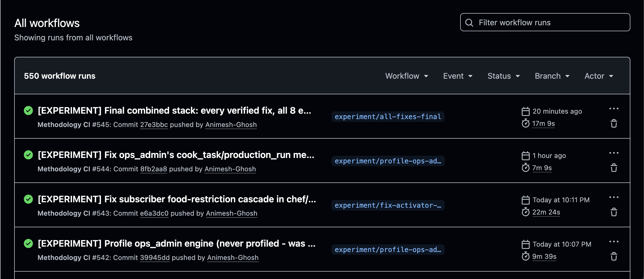Open three-dot menu for run #542
Image resolution: width=644 pixels, height=279 pixels.
click(614, 241)
